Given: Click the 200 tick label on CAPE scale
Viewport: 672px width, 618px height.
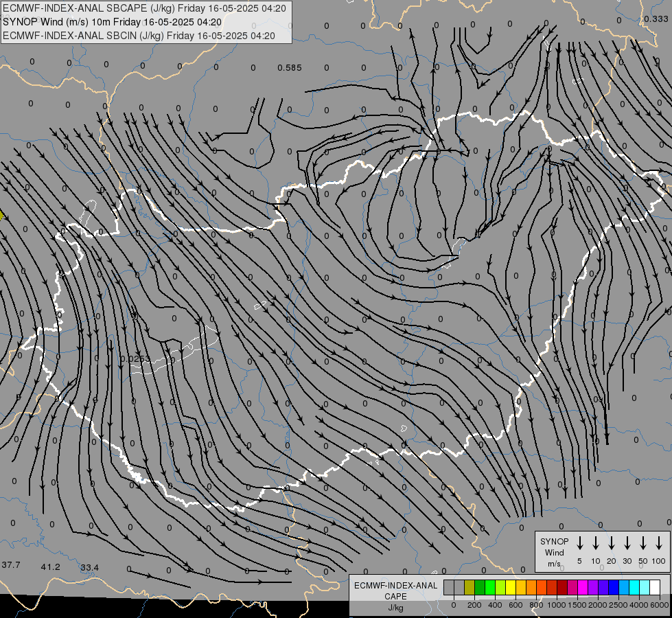Looking at the screenshot, I should pyautogui.click(x=474, y=605).
